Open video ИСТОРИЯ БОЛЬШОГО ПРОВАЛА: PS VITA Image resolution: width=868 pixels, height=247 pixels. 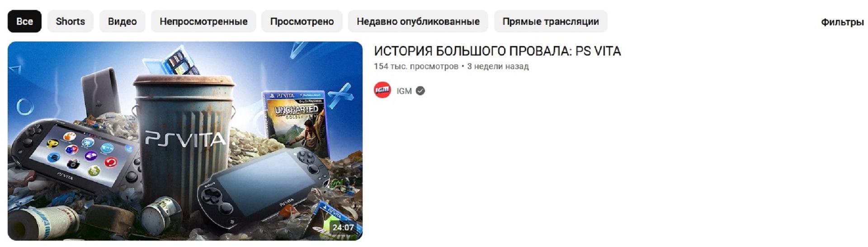[x=497, y=51]
